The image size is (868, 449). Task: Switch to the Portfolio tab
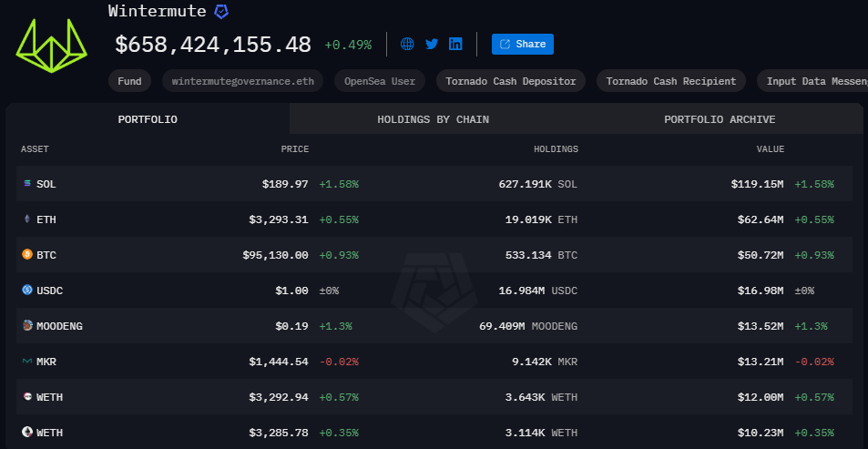[148, 119]
